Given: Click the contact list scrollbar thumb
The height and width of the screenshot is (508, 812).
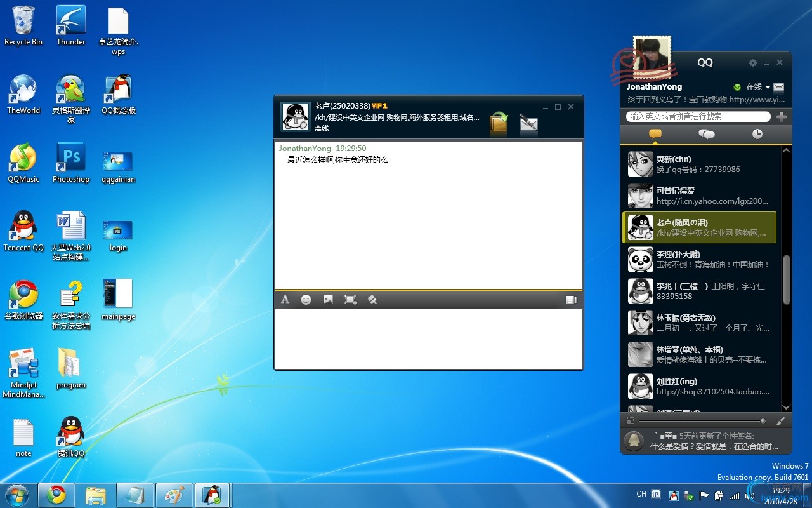Looking at the screenshot, I should (x=787, y=280).
